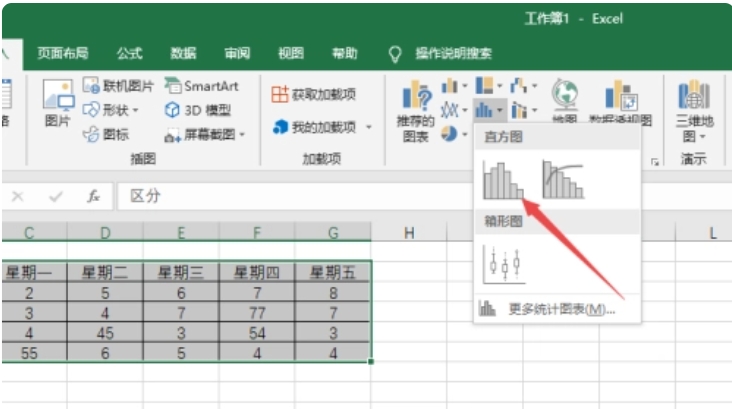732x409 pixels.
Task: Choose the Box and Whisker chart
Action: click(x=502, y=264)
